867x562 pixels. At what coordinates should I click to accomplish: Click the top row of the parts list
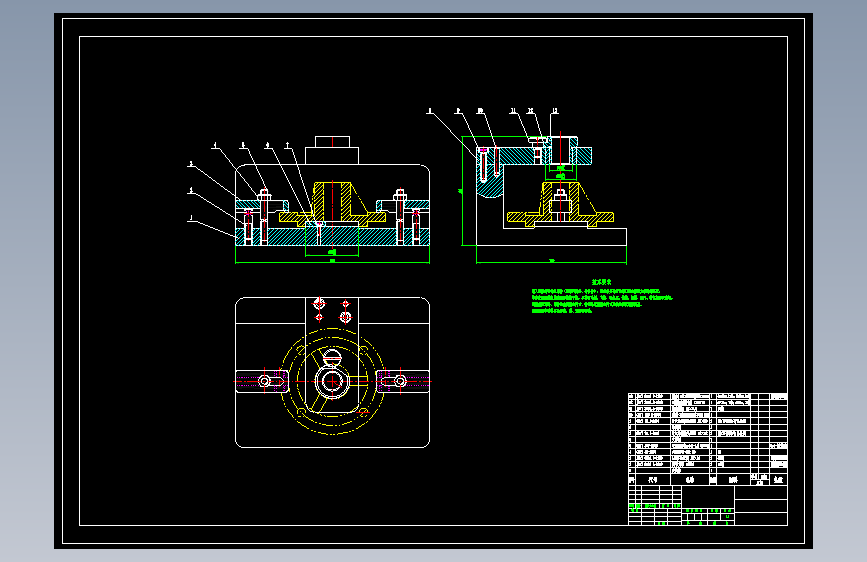click(708, 397)
